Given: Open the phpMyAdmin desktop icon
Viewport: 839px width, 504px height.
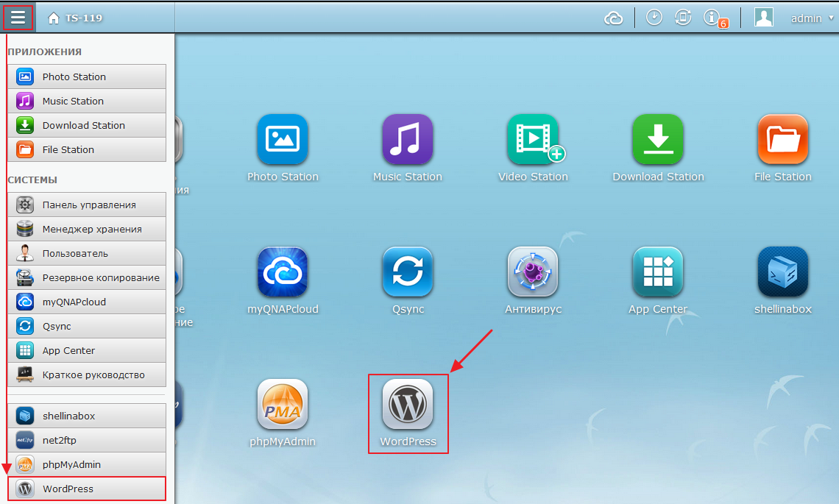Looking at the screenshot, I should tap(283, 405).
